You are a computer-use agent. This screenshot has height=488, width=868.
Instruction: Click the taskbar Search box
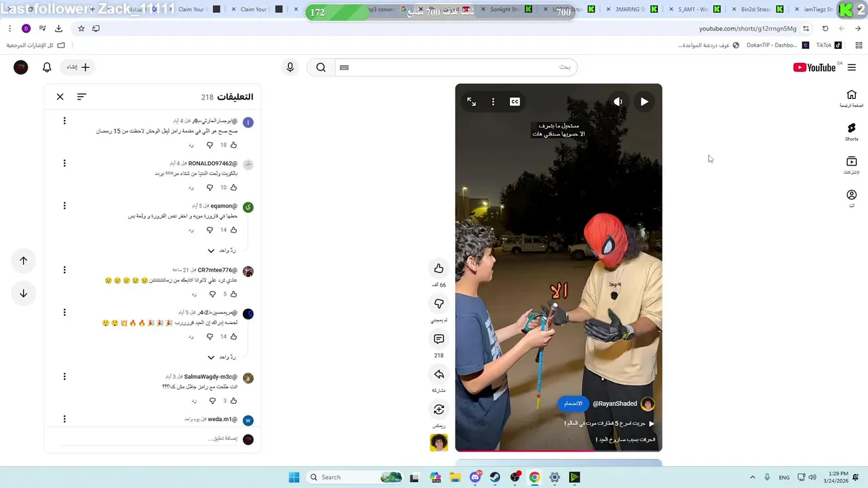[x=355, y=477]
